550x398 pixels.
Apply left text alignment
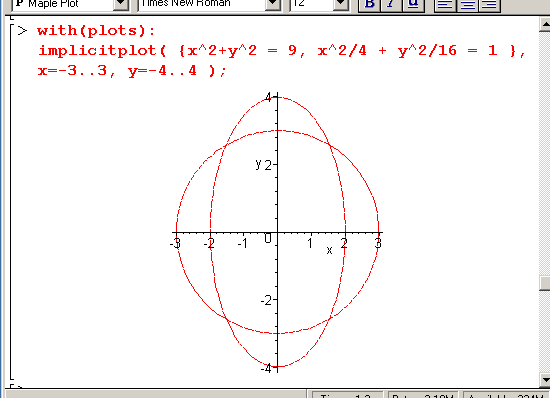coord(445,5)
